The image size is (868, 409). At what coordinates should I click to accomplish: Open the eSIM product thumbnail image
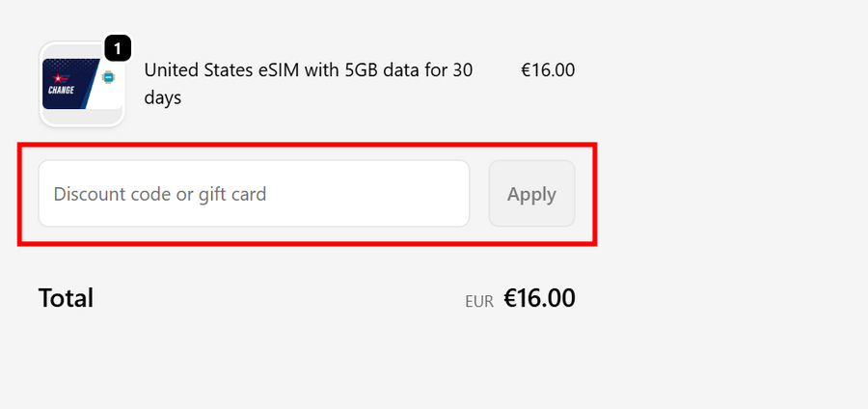tap(82, 85)
